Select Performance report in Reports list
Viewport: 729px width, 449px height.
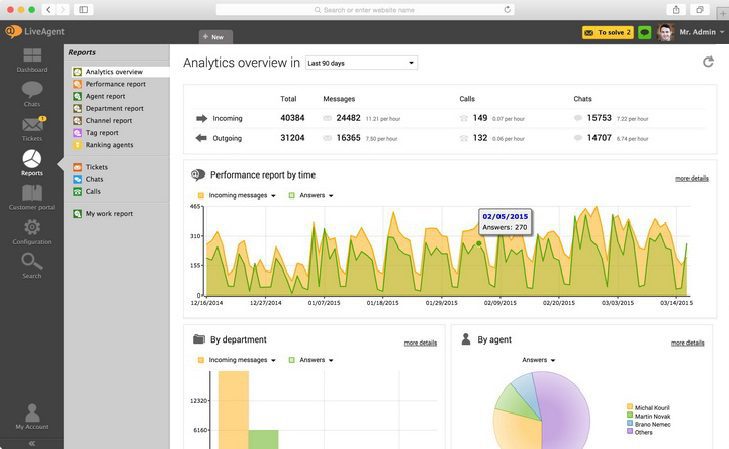pos(115,84)
